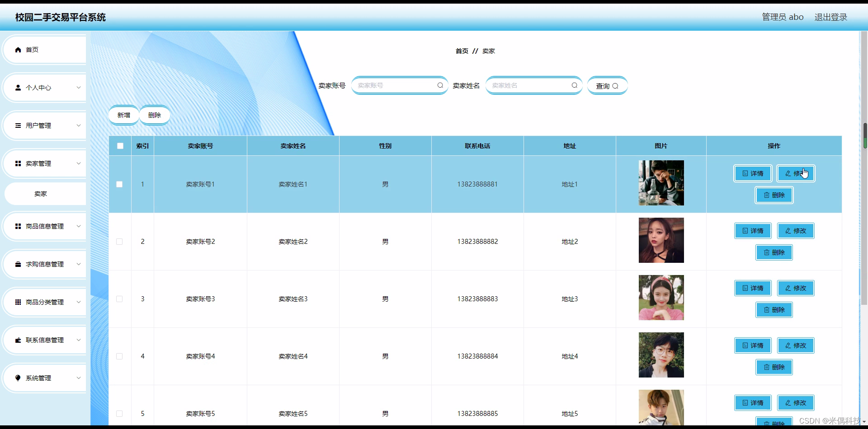Check the checkbox for 卖家账号1 row
The image size is (868, 429).
[120, 184]
